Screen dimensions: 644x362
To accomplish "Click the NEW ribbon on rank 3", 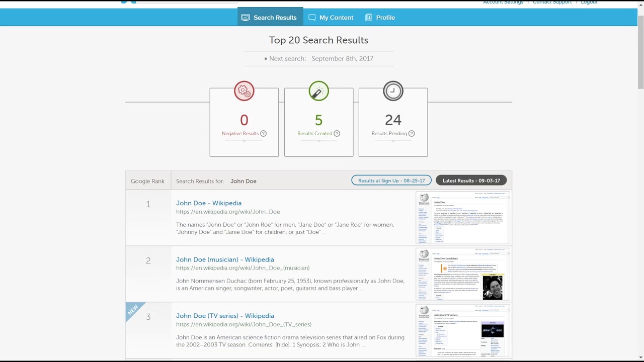I will coord(133,310).
